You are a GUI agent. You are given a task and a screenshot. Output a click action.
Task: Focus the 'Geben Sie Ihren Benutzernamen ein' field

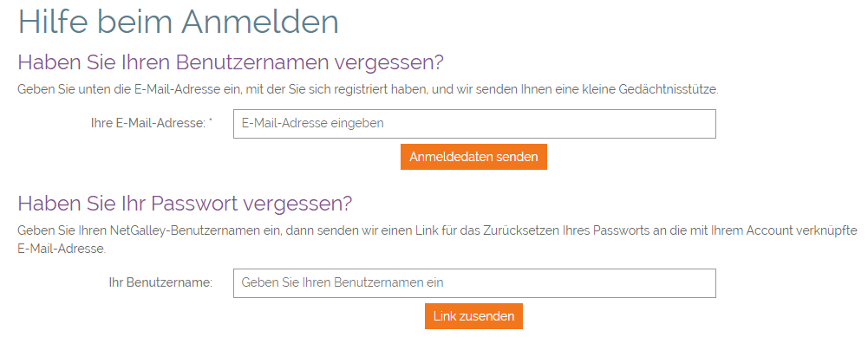pos(474,283)
